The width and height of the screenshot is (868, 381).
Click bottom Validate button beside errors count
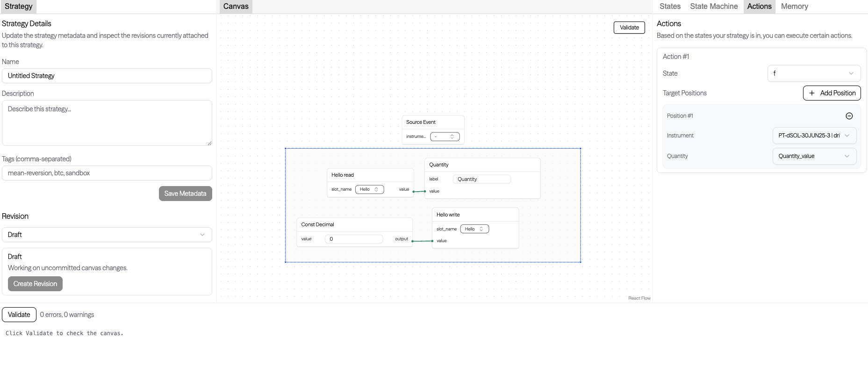[x=19, y=315]
